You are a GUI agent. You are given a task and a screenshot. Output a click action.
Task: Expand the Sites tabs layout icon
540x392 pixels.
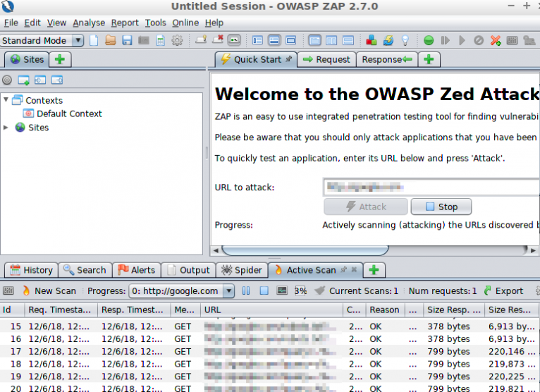(x=257, y=41)
